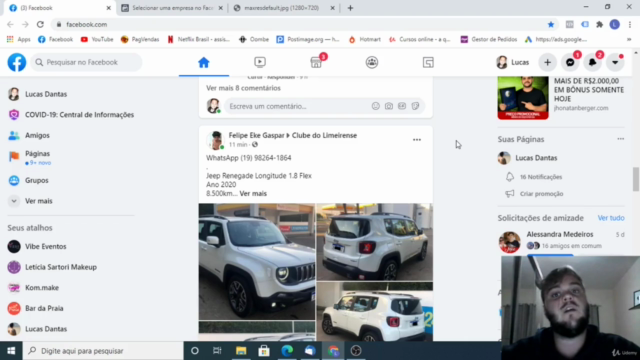Switch to the Selecionar uma empresa tab
Screen dimensions: 640x360
click(172, 8)
